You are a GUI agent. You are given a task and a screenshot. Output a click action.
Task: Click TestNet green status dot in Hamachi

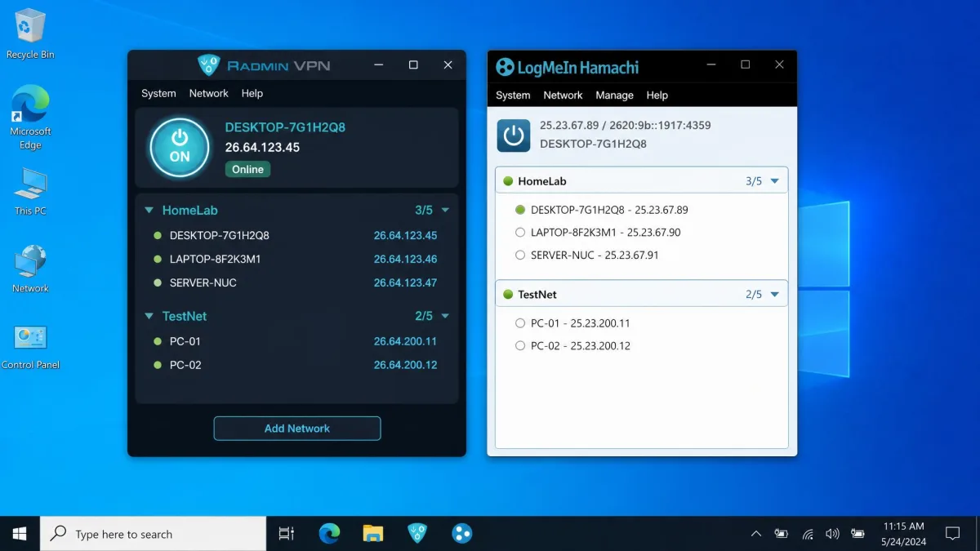[508, 295]
